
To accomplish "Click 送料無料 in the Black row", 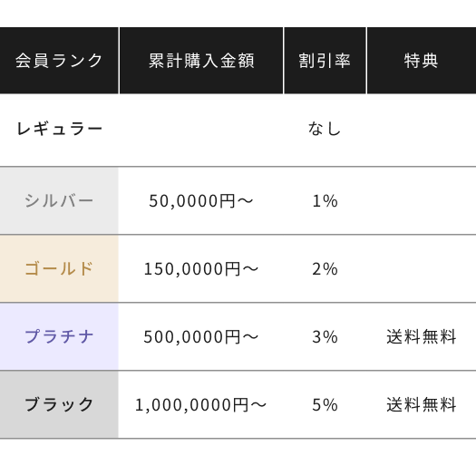I will [x=422, y=404].
